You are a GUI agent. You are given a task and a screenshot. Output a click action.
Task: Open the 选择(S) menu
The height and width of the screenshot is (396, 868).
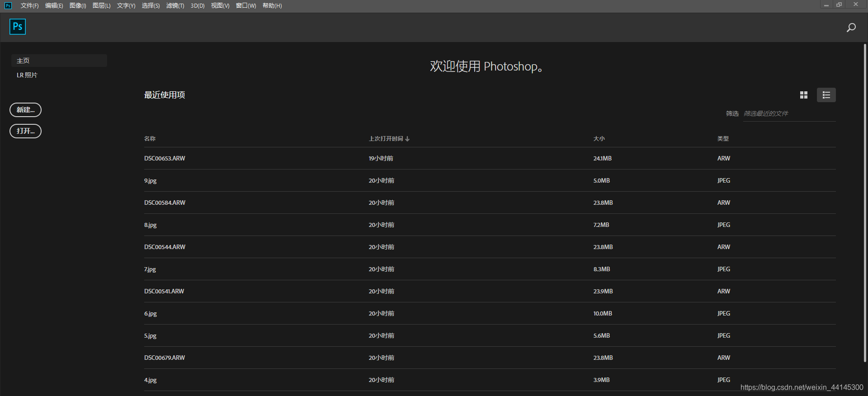pos(151,5)
